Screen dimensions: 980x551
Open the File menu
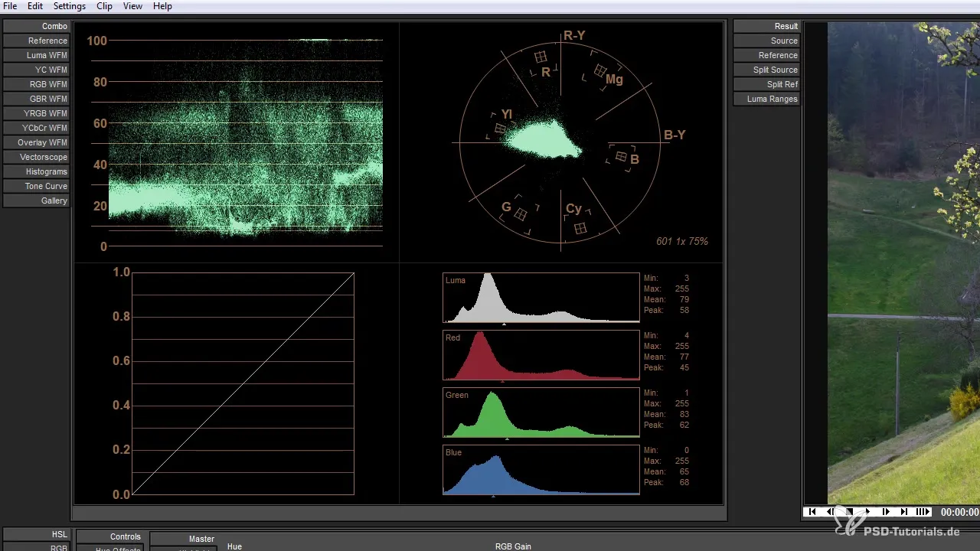coord(10,6)
